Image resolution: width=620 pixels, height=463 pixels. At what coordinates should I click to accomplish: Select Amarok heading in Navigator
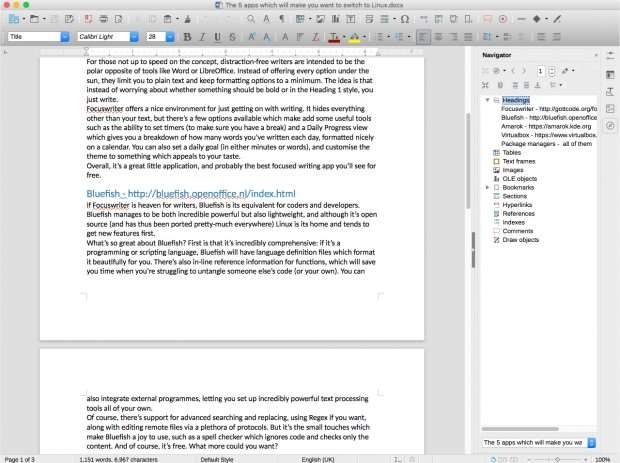coord(546,126)
